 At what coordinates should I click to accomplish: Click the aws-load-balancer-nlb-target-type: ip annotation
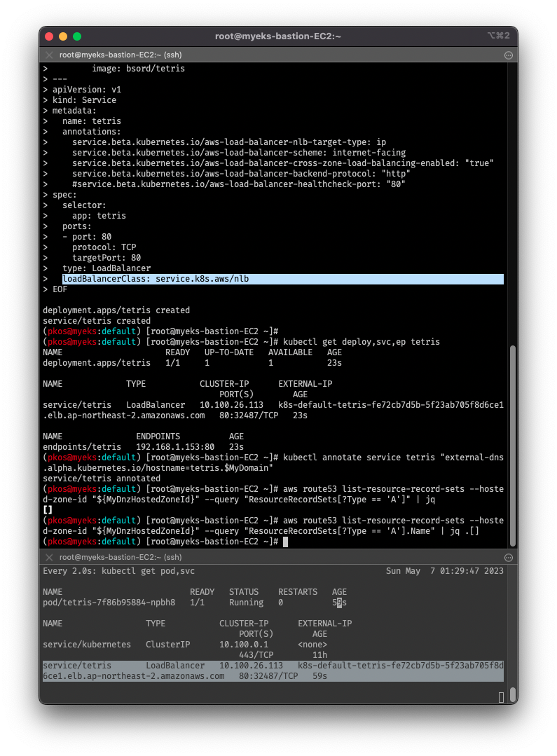pos(229,142)
